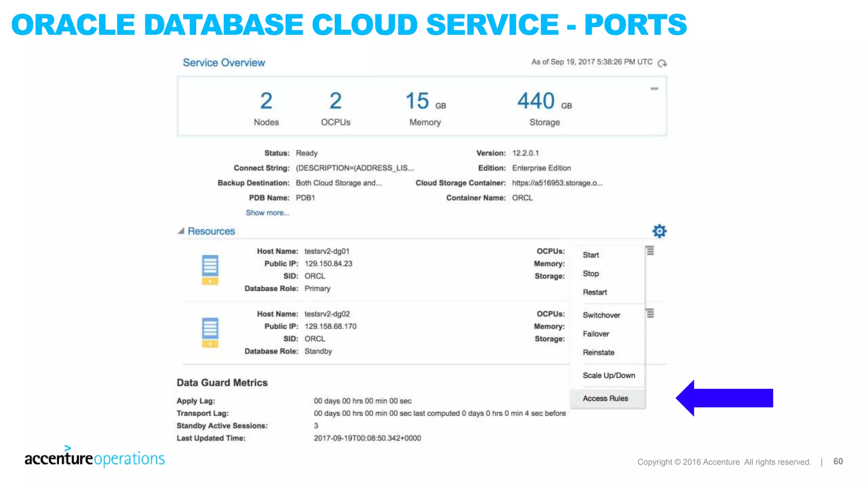The width and height of the screenshot is (868, 488).
Task: Click the Enterprise Edition value
Action: pyautogui.click(x=541, y=168)
